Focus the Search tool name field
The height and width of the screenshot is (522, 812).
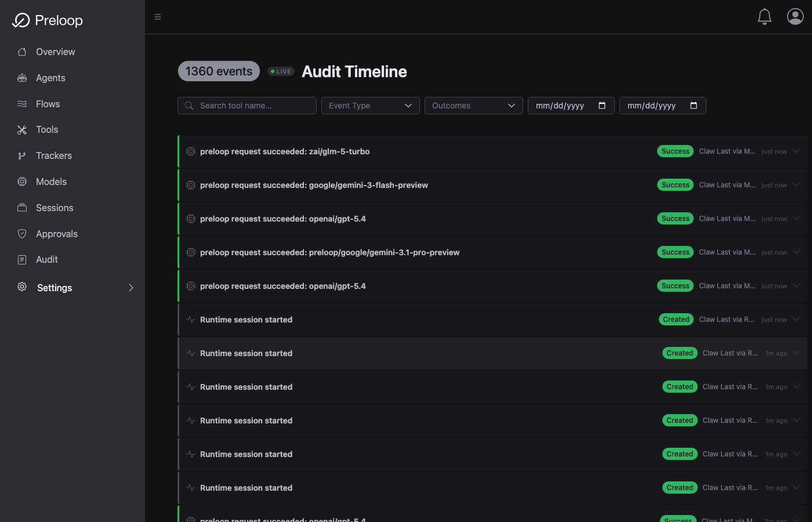(x=247, y=106)
